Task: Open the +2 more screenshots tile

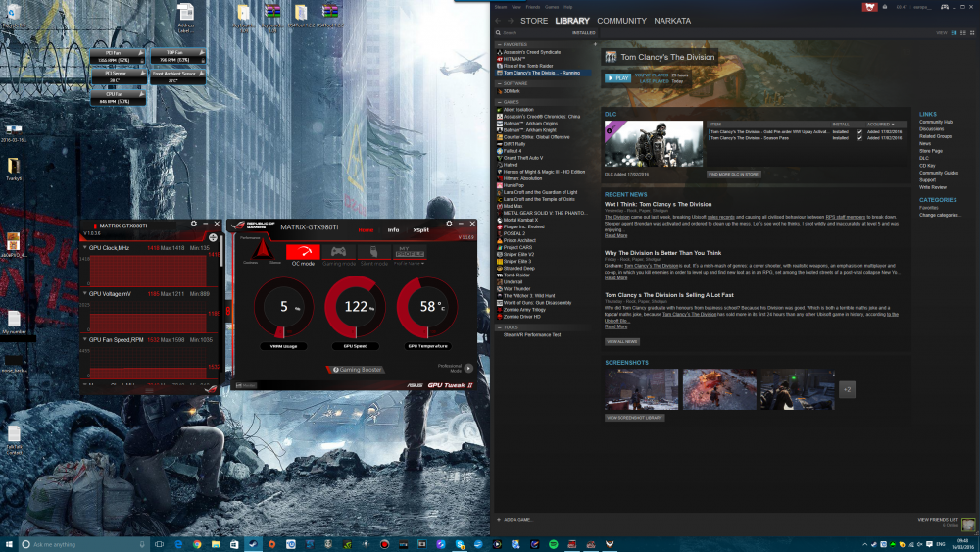Action: 847,389
